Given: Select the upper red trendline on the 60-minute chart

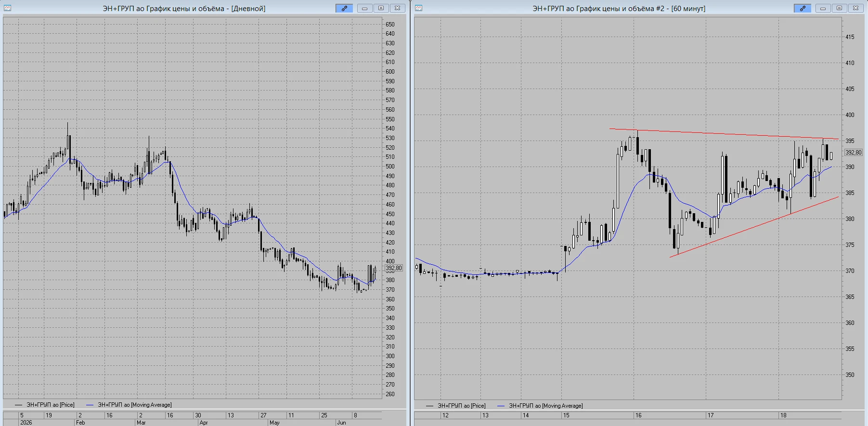Looking at the screenshot, I should coord(724,134).
